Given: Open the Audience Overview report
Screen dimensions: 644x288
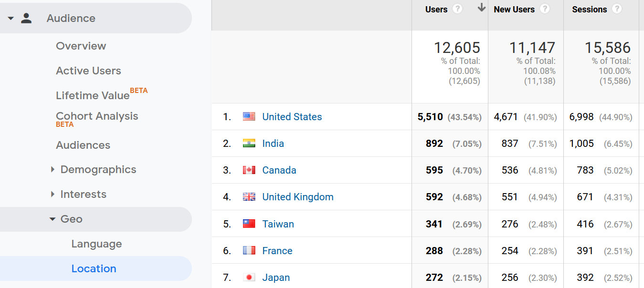Looking at the screenshot, I should point(81,46).
